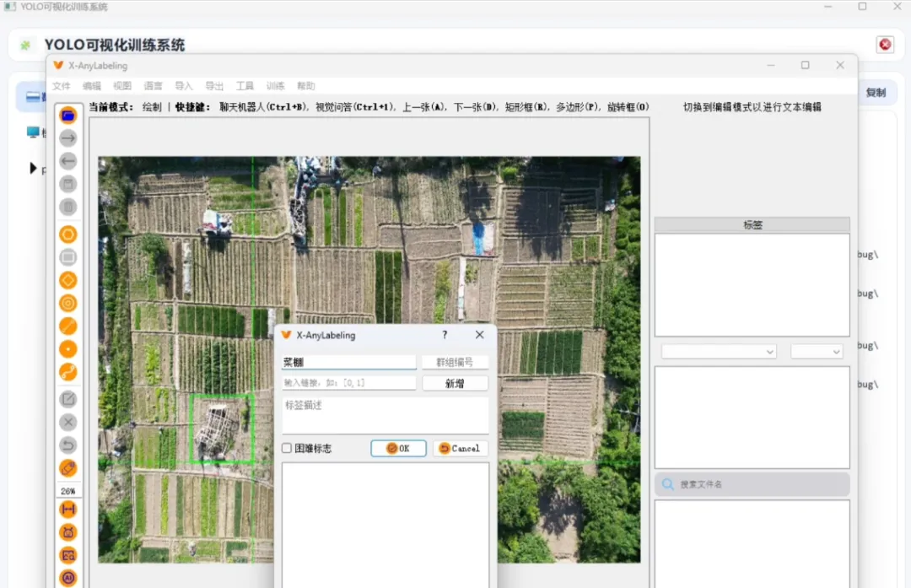Screen dimensions: 911x588
Task: Click the YOLO app icon beside the title
Action: coord(25,45)
